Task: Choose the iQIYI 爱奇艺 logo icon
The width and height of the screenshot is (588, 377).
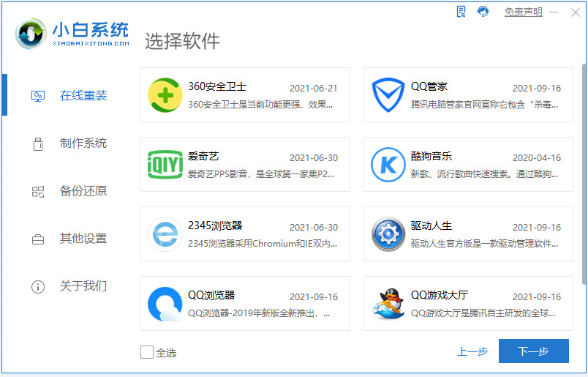Action: tap(165, 165)
